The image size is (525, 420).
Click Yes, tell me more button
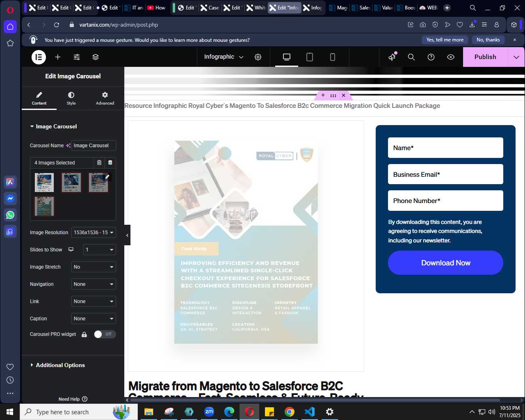[x=445, y=40]
